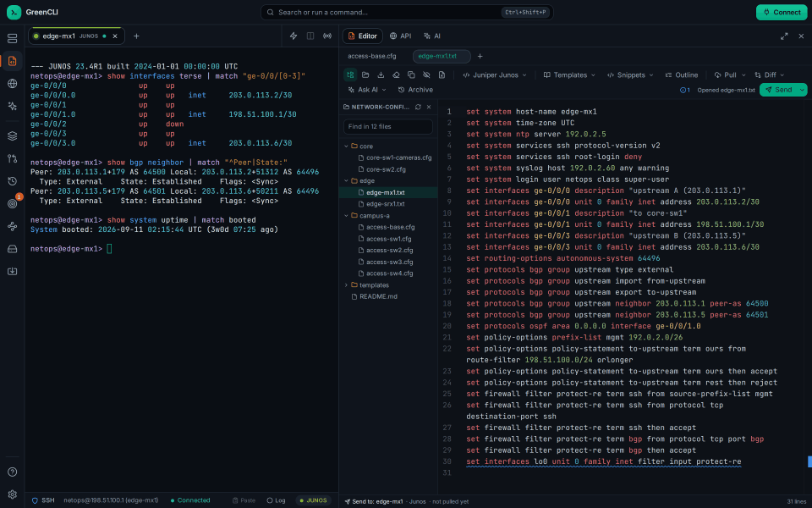
Task: Open the config editor sidebar icon
Action: click(x=13, y=61)
